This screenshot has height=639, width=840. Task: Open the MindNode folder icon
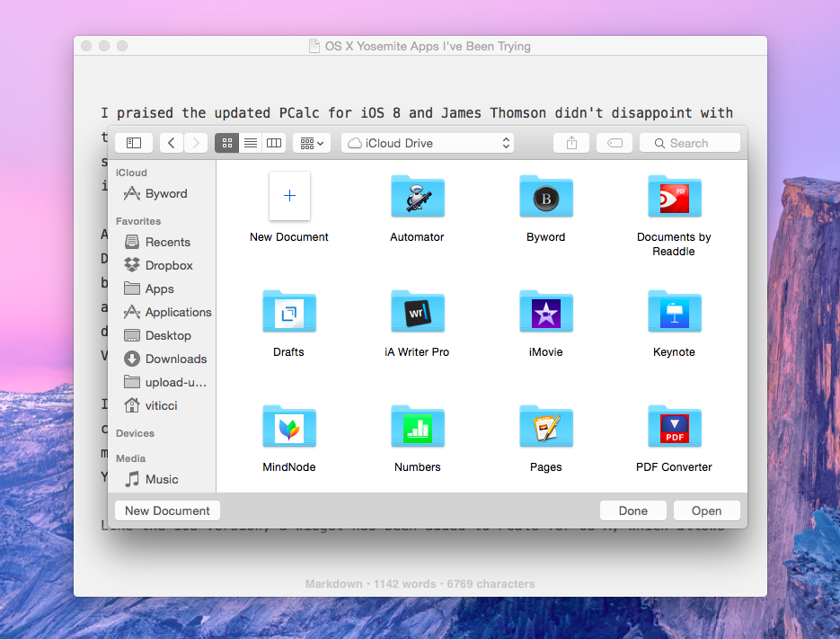click(289, 427)
